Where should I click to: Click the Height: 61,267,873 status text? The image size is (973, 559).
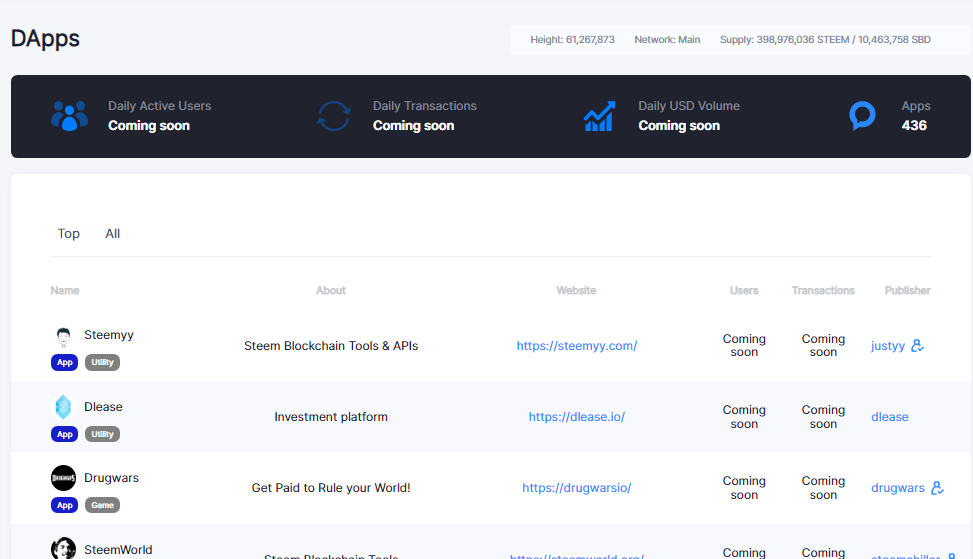pos(572,40)
